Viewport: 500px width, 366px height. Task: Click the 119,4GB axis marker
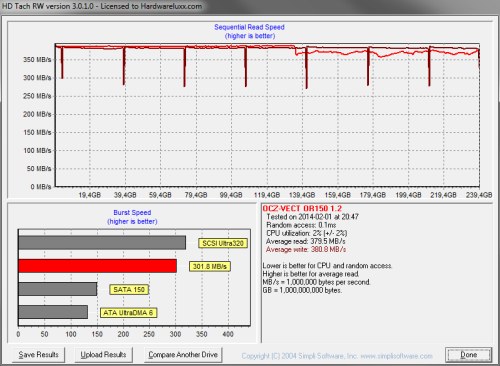coord(267,195)
